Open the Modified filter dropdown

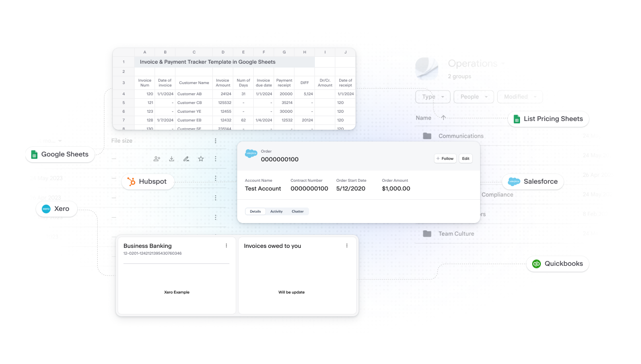pos(520,97)
